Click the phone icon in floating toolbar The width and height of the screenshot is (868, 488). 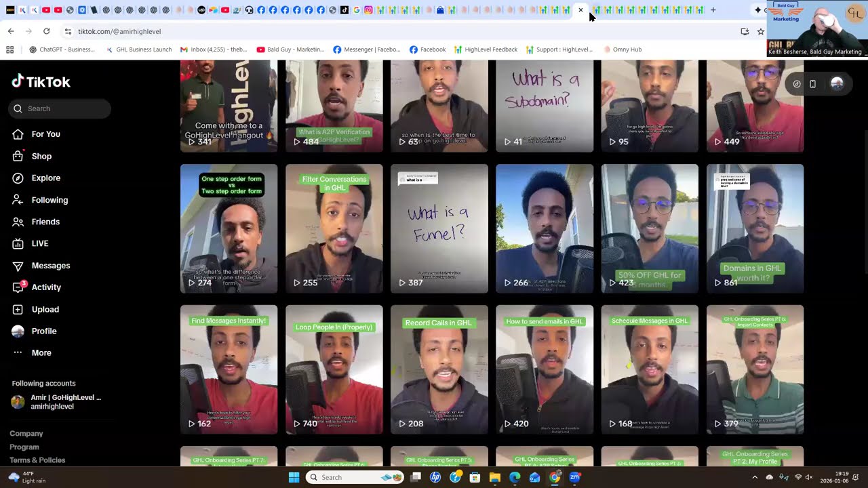812,84
